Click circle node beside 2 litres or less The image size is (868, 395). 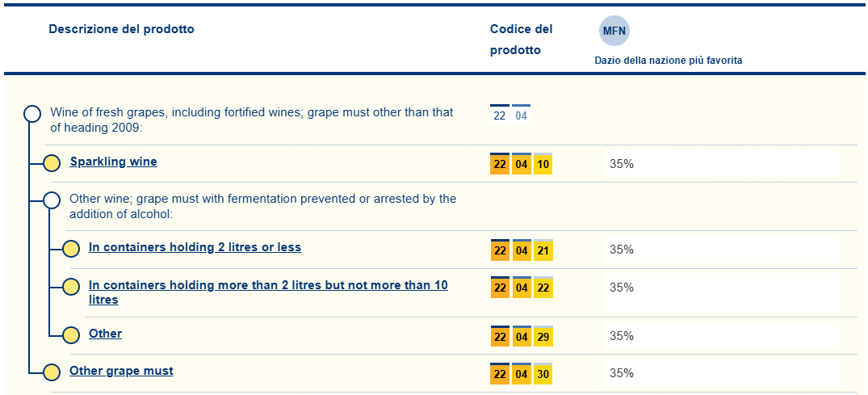(71, 249)
